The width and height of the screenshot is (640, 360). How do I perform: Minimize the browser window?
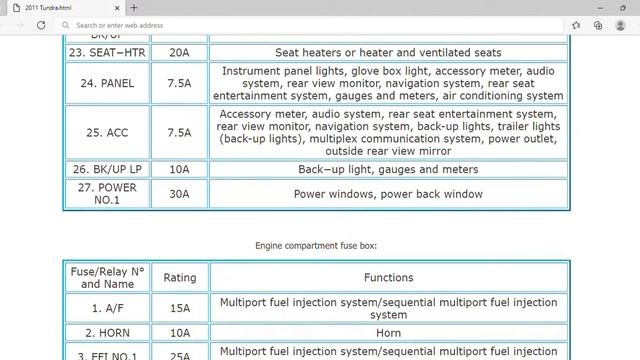click(600, 8)
